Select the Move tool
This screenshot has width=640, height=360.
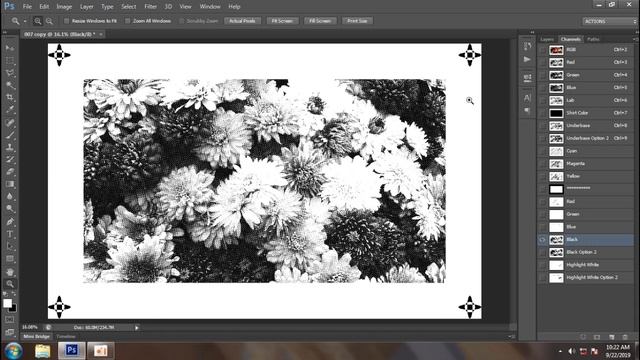10,48
